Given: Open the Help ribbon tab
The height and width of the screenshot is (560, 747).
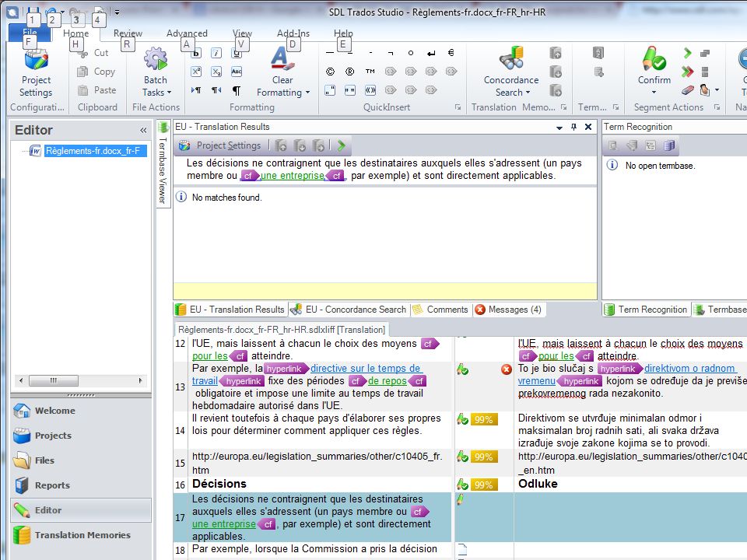Looking at the screenshot, I should coord(343,33).
